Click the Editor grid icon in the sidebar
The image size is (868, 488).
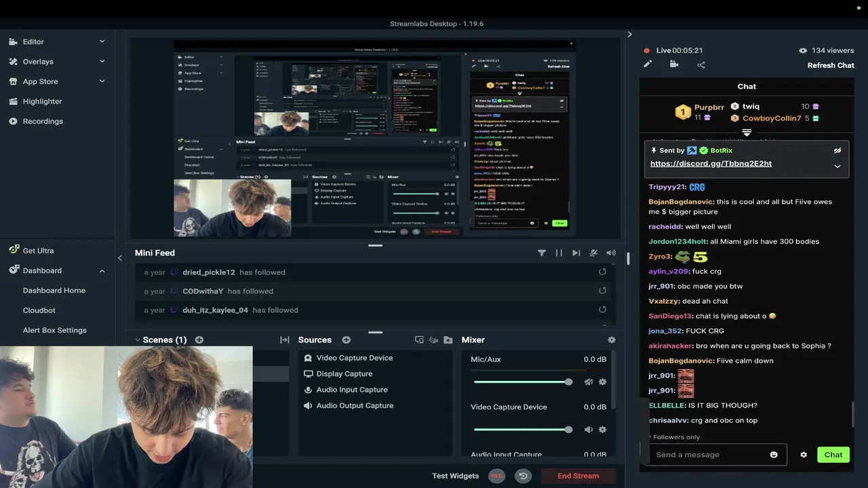13,41
